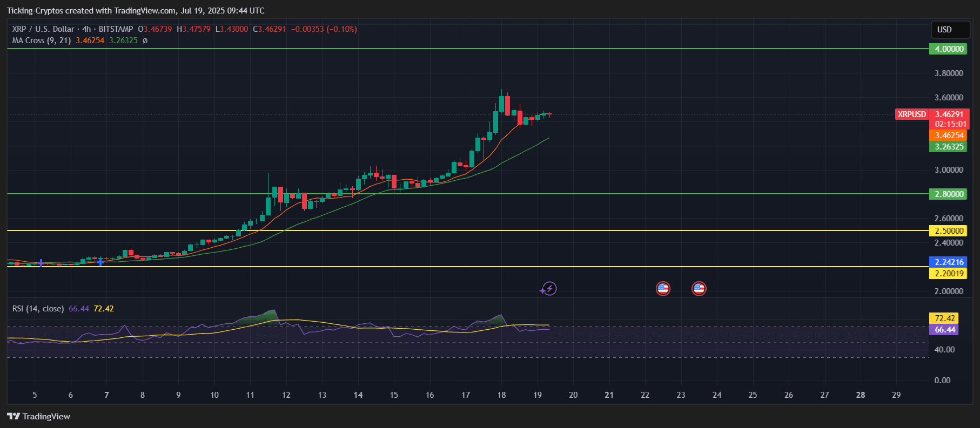The width and height of the screenshot is (980, 428).
Task: Click the purple lightning event icon
Action: click(549, 288)
